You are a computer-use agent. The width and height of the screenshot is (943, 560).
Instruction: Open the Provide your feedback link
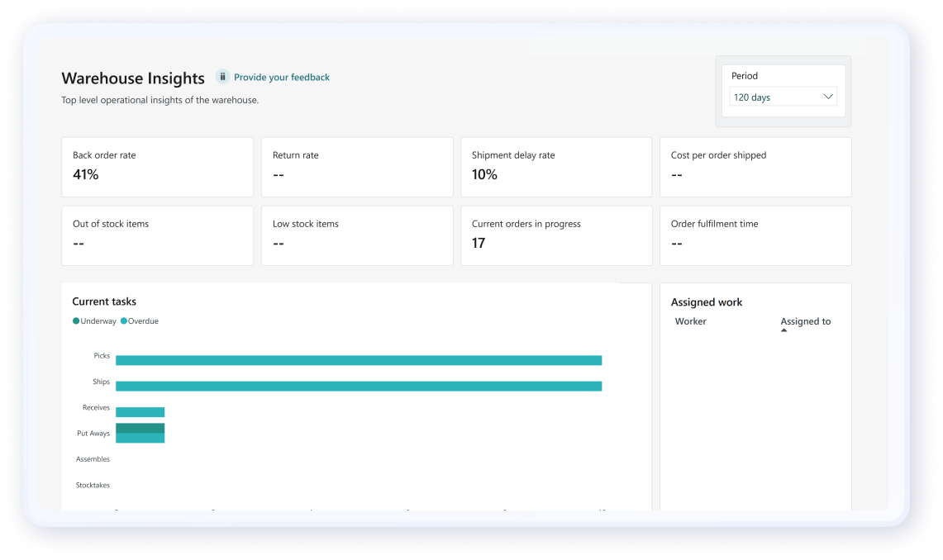281,77
